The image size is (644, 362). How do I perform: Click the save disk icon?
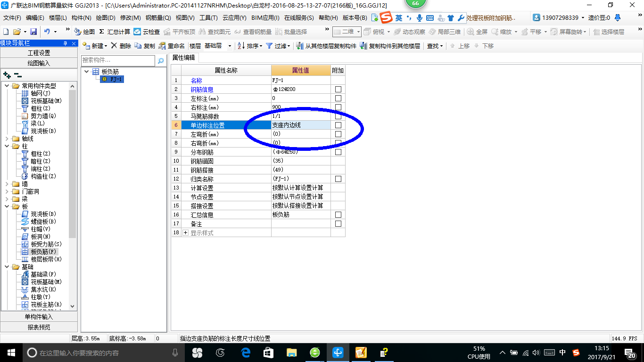click(x=33, y=32)
